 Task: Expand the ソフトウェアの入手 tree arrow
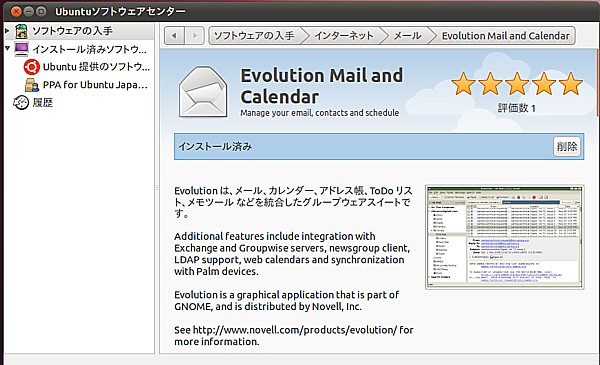[7, 30]
